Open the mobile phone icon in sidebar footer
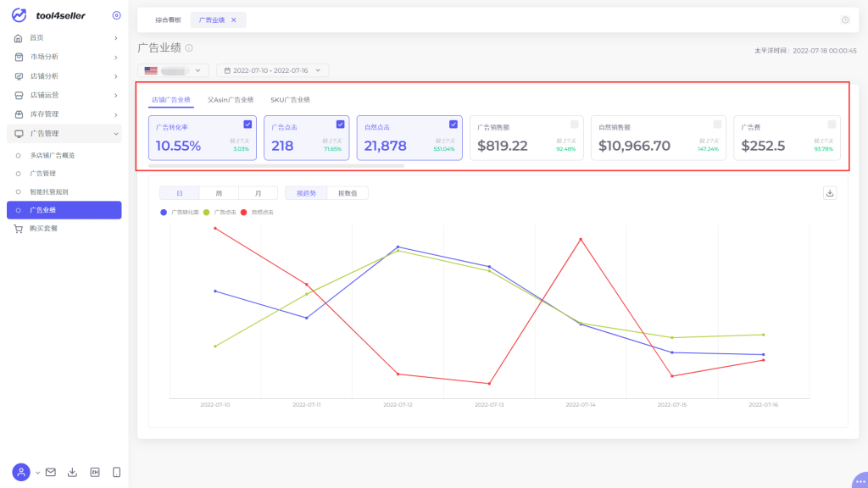 (x=116, y=472)
